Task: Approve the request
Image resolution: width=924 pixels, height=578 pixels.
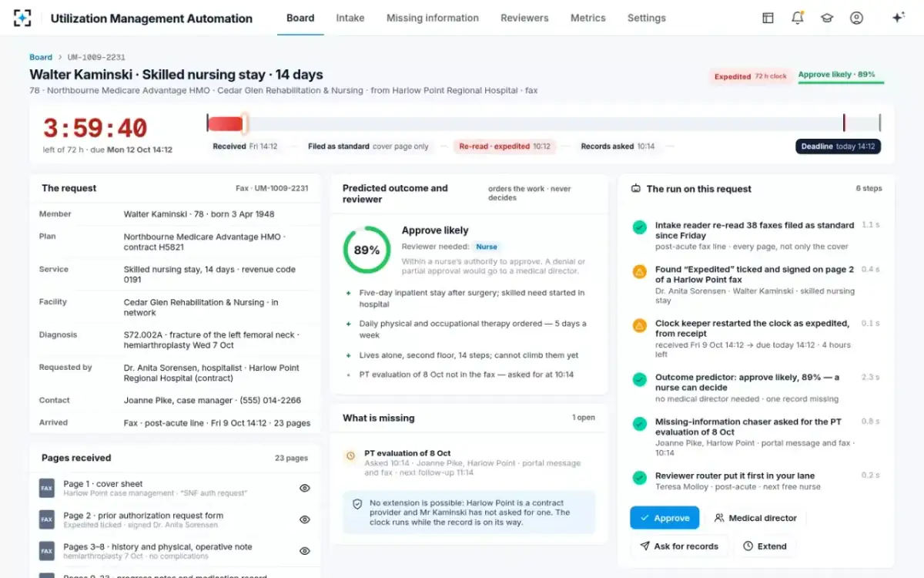Action: coord(665,518)
